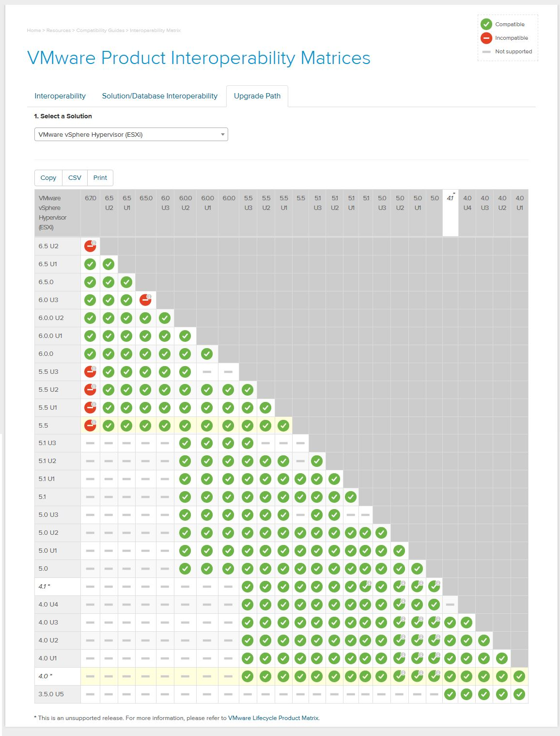Go to Home in breadcrumb
This screenshot has height=736, width=560.
(x=34, y=31)
